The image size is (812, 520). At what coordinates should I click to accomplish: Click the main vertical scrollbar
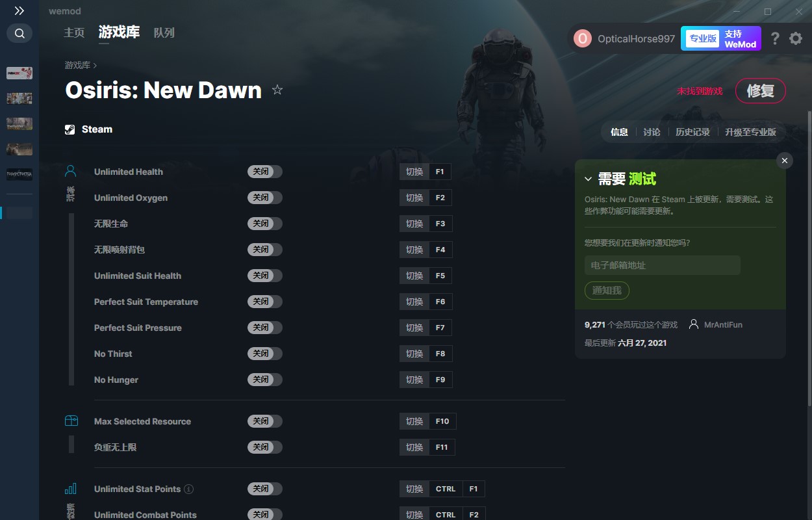(809, 260)
